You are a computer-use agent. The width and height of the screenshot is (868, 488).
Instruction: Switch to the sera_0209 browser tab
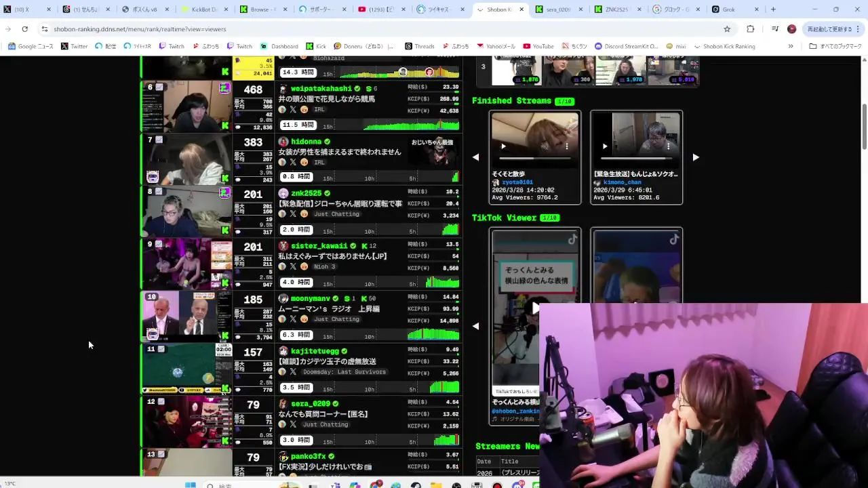[559, 9]
